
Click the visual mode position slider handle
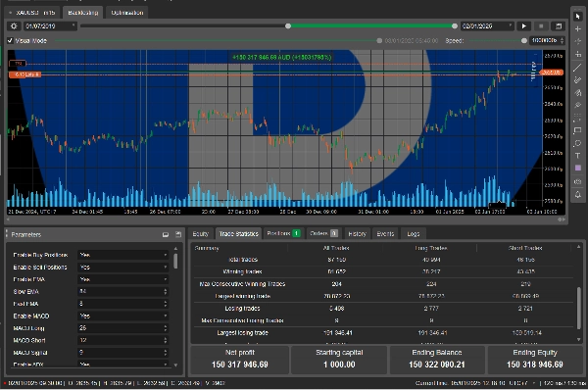(379, 40)
